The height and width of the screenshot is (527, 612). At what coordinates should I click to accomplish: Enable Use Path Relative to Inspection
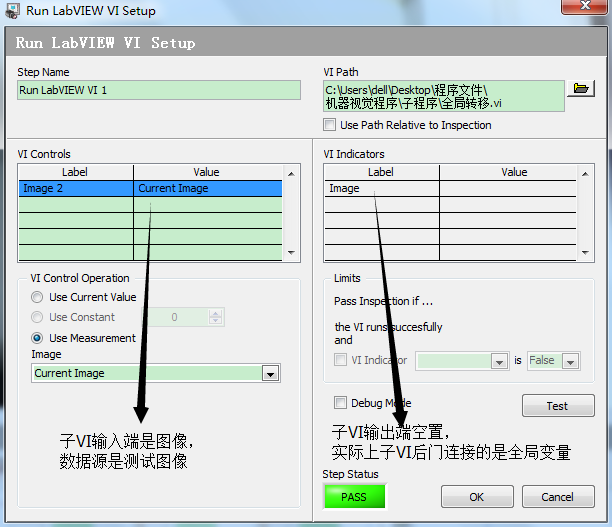tap(330, 125)
